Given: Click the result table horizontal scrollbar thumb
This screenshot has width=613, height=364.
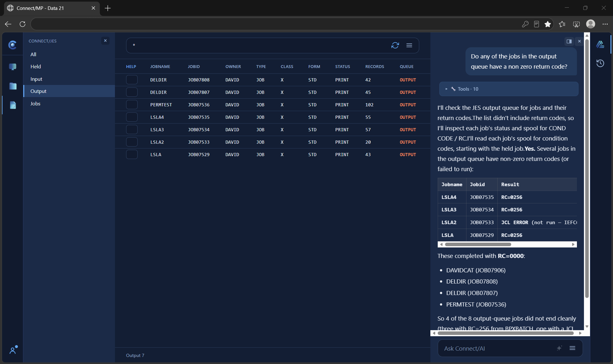Looking at the screenshot, I should coord(478,245).
